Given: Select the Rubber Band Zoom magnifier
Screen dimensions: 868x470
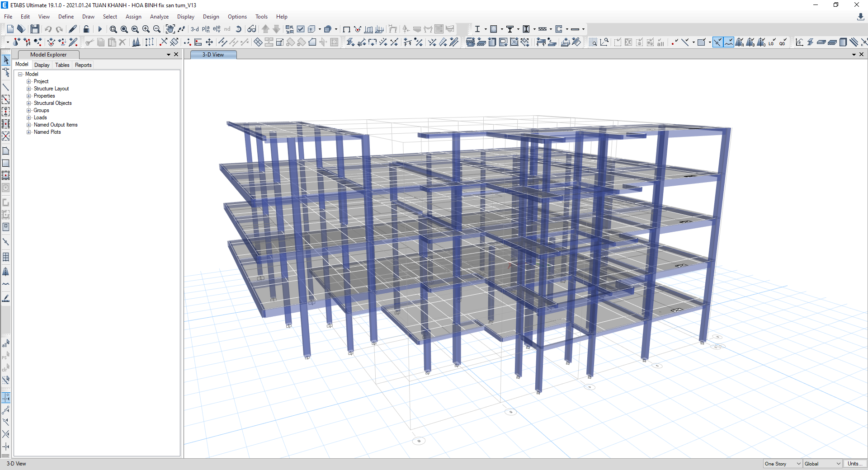Looking at the screenshot, I should (113, 29).
